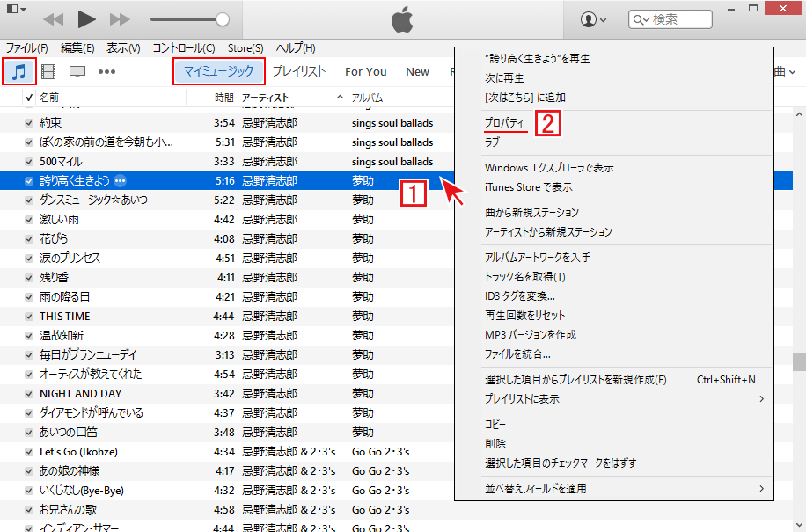
Task: Click the ellipsis button on 誇り高く生きよう row
Action: pyautogui.click(x=121, y=181)
